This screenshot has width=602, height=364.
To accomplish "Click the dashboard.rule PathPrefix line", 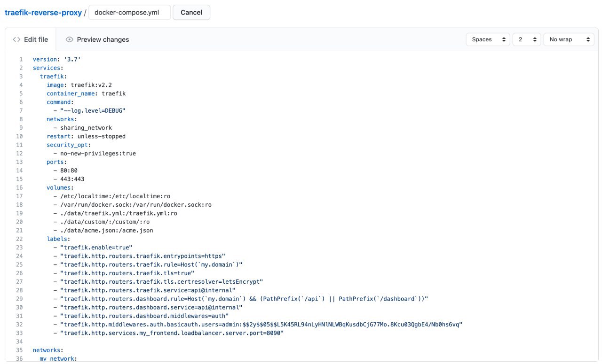I will coord(241,299).
